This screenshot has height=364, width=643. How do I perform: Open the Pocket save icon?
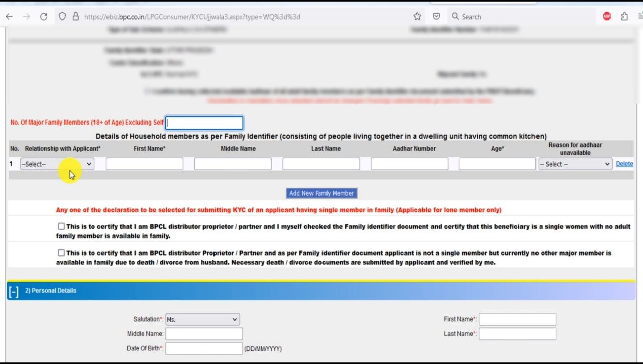point(436,17)
